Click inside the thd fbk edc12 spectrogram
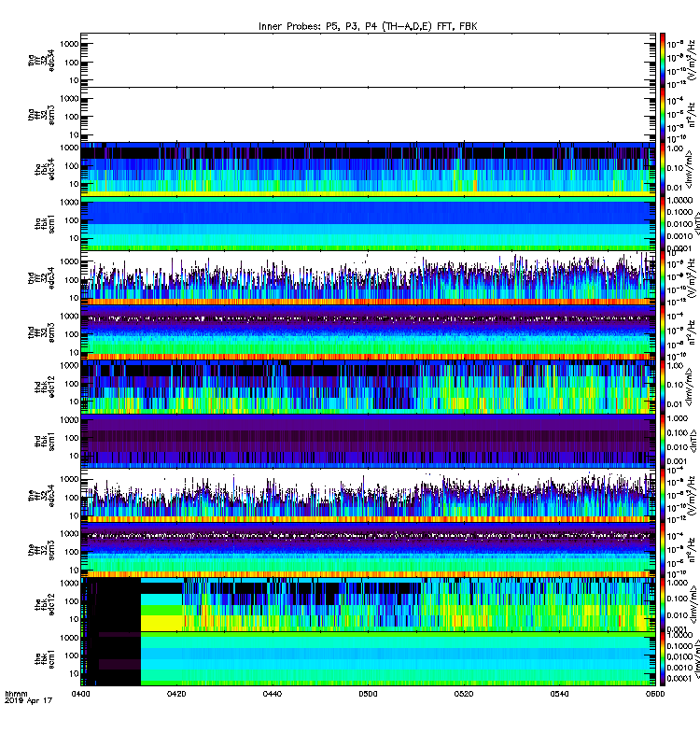The height and width of the screenshot is (747, 700). (x=368, y=387)
